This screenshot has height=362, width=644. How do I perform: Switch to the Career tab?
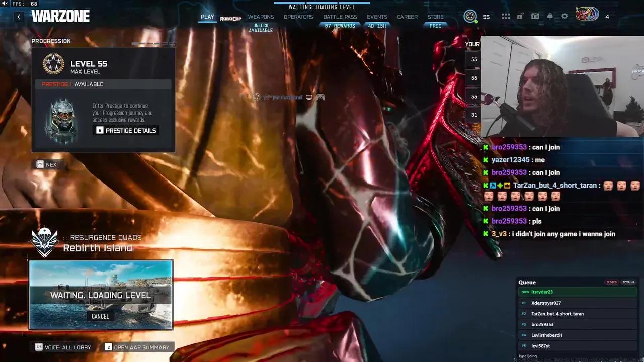tap(407, 17)
